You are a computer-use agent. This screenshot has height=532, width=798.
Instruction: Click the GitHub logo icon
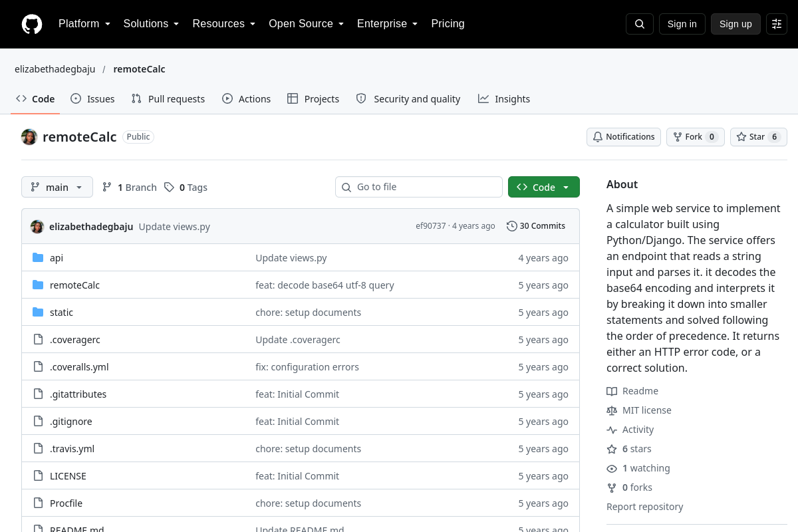coord(32,24)
